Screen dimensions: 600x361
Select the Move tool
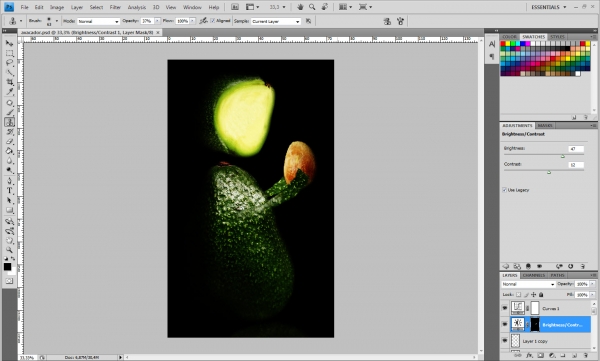click(x=9, y=43)
